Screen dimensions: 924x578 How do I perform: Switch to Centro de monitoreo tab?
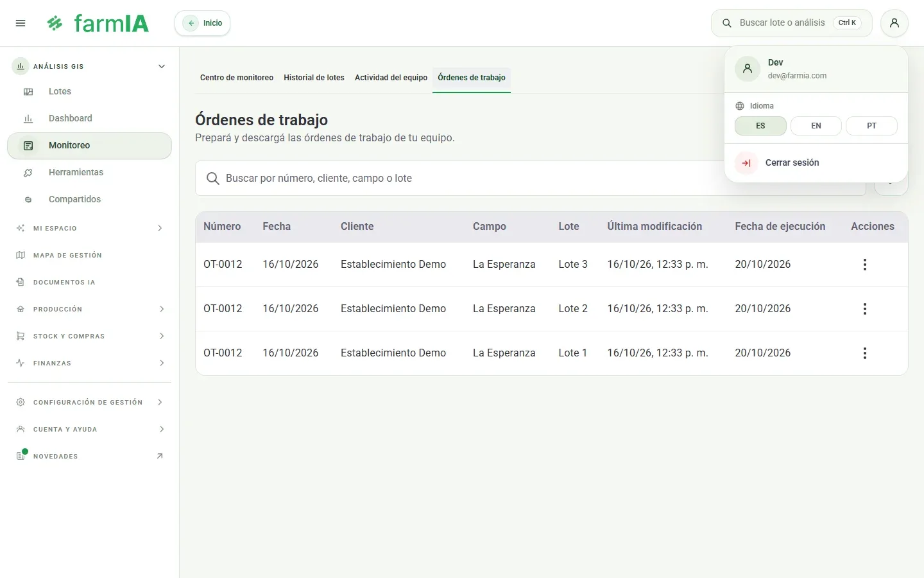(237, 78)
